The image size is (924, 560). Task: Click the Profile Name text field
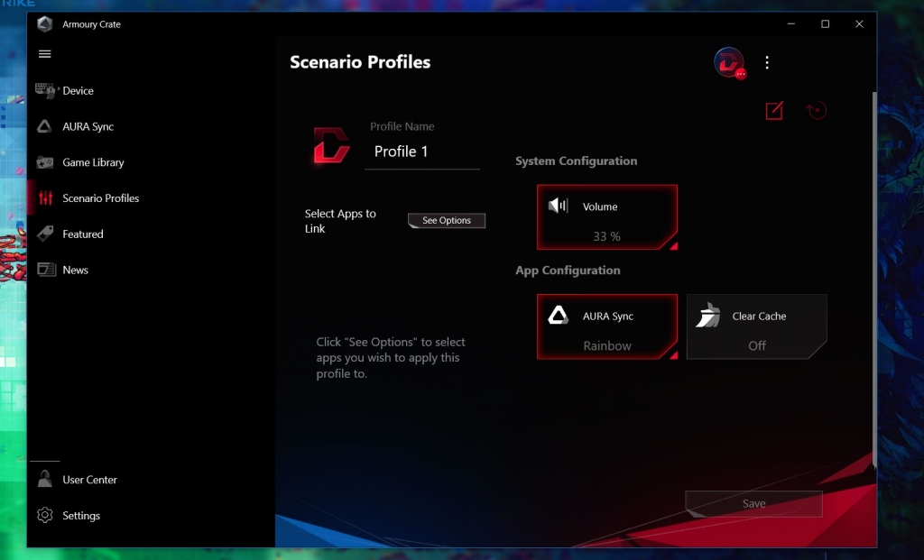(422, 151)
